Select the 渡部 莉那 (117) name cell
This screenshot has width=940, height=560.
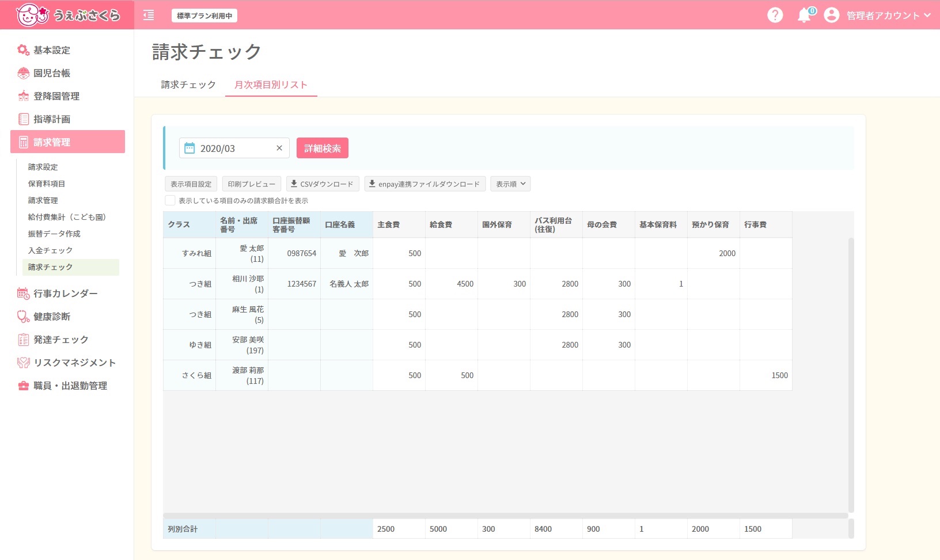[x=242, y=375]
